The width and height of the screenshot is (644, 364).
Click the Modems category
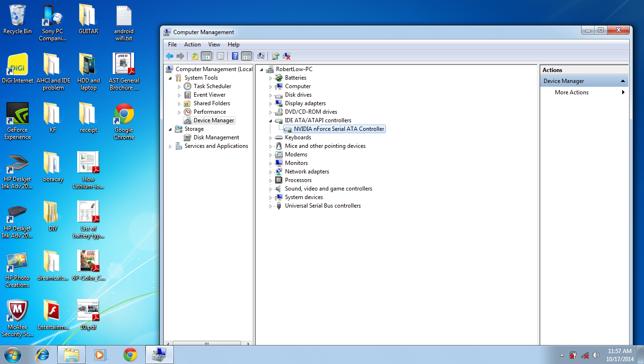point(296,155)
